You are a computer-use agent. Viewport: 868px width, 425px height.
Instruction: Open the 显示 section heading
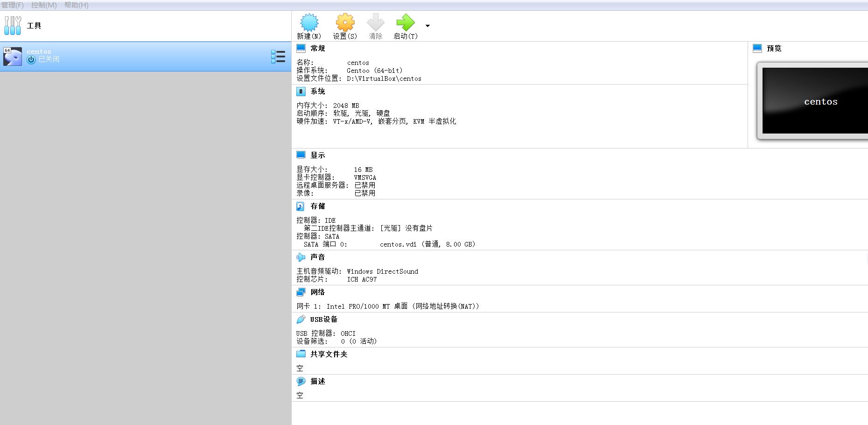(318, 156)
